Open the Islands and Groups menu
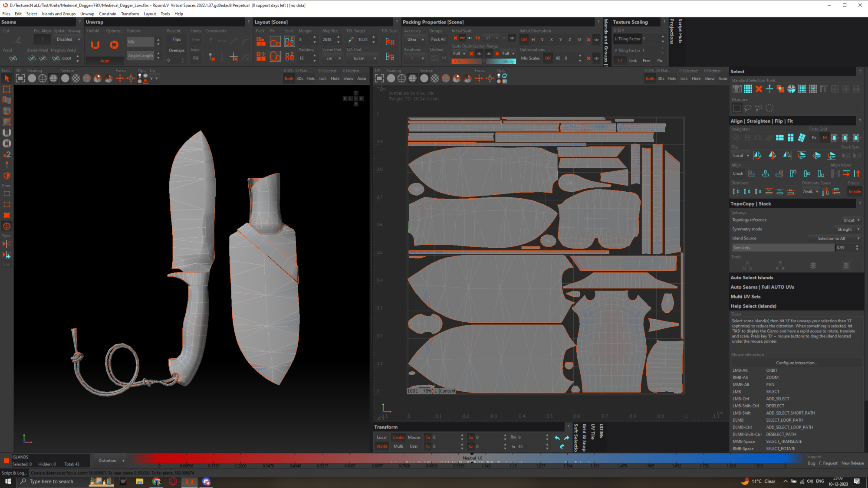 click(x=59, y=13)
